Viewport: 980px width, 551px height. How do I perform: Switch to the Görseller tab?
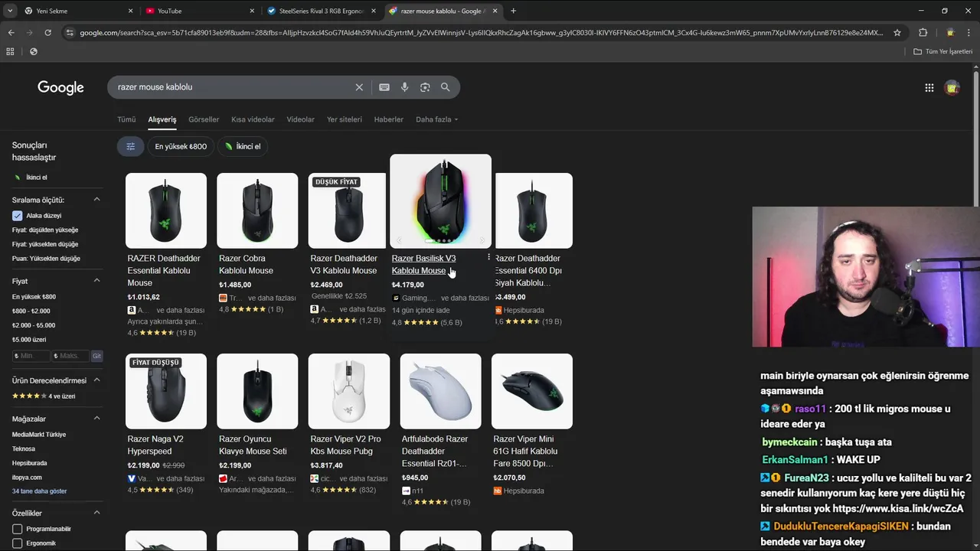(x=204, y=119)
